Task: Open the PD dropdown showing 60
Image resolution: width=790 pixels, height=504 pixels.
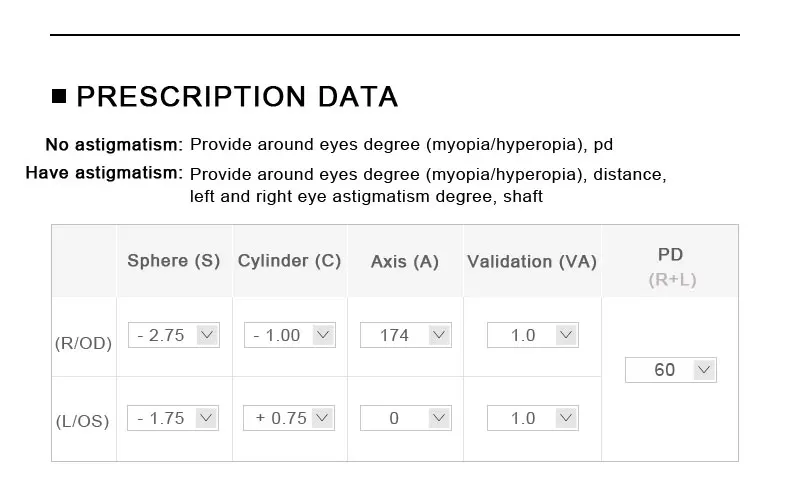Action: click(671, 370)
